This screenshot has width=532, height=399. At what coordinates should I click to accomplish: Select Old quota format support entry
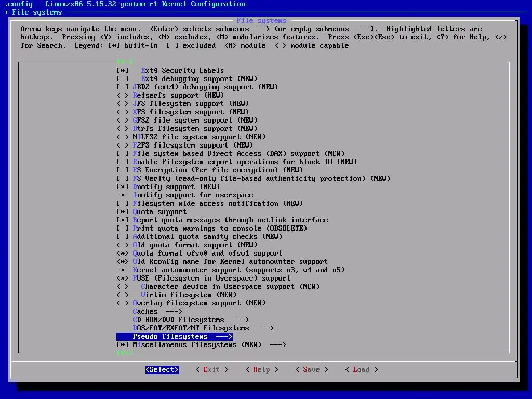click(187, 245)
